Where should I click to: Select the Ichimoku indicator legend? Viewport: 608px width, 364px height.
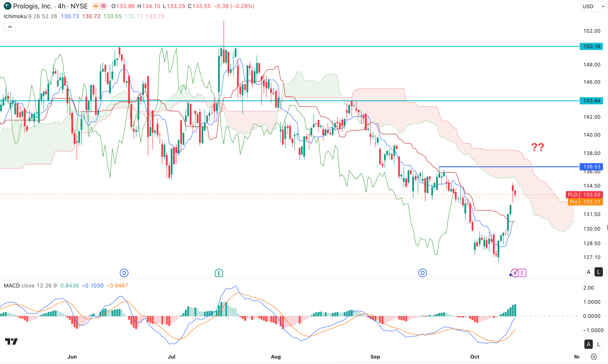15,16
